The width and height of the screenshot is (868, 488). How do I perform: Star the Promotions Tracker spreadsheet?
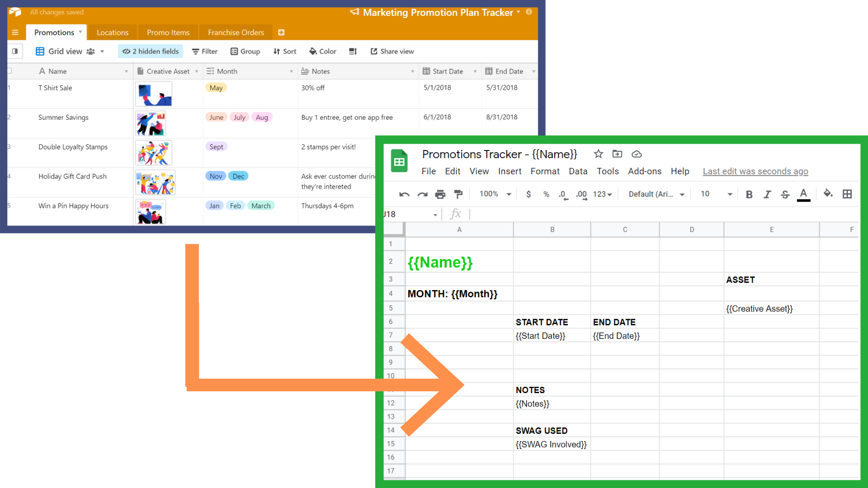(x=598, y=154)
